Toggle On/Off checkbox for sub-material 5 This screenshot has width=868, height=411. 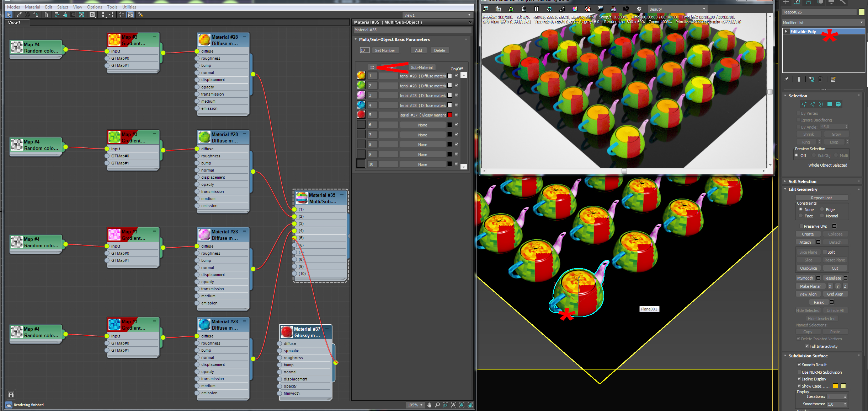click(x=457, y=115)
